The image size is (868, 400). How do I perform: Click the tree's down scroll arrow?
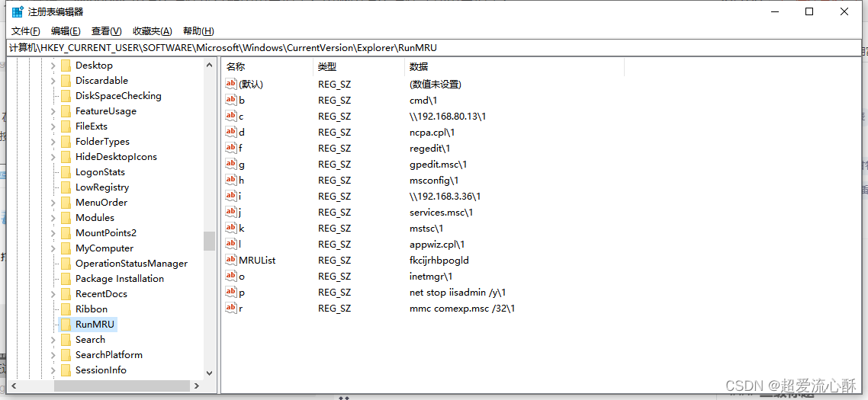point(209,373)
